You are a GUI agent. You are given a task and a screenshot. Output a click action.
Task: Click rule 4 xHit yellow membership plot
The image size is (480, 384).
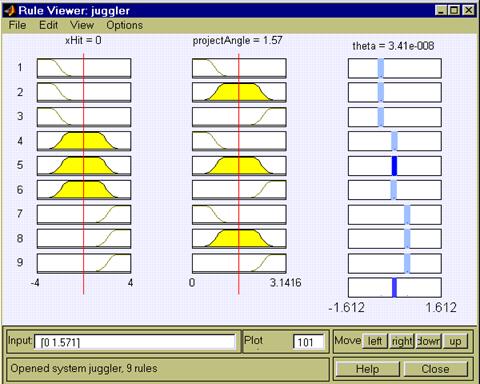pos(84,141)
